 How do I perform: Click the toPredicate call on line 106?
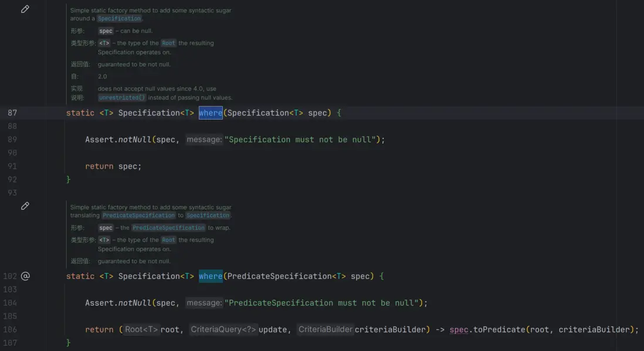click(x=499, y=330)
